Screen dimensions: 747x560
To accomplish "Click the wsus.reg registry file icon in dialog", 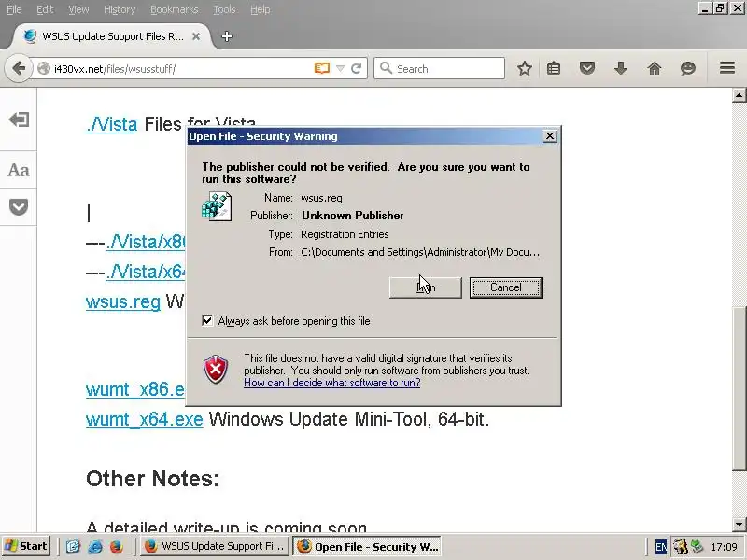I will (x=217, y=206).
